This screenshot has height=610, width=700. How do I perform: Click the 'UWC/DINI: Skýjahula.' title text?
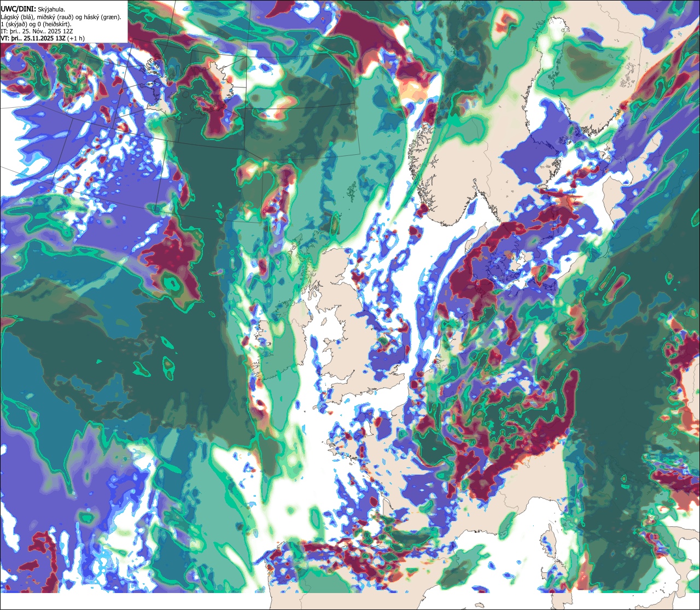(33, 9)
